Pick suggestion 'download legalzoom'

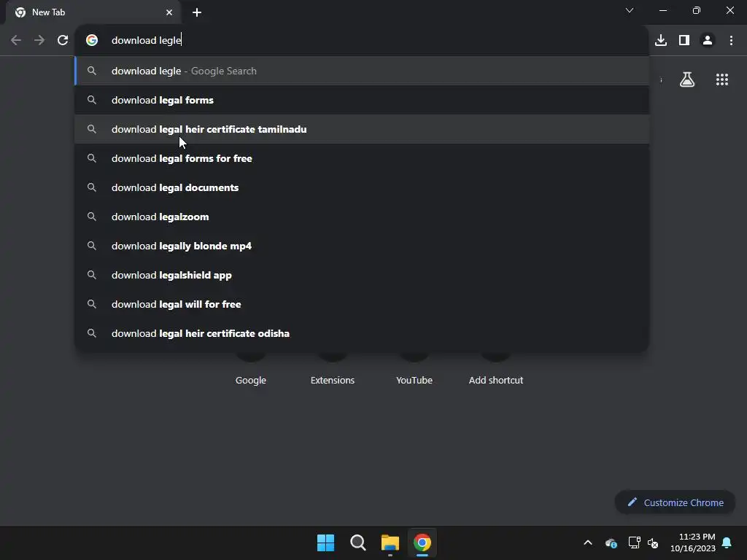pos(362,217)
